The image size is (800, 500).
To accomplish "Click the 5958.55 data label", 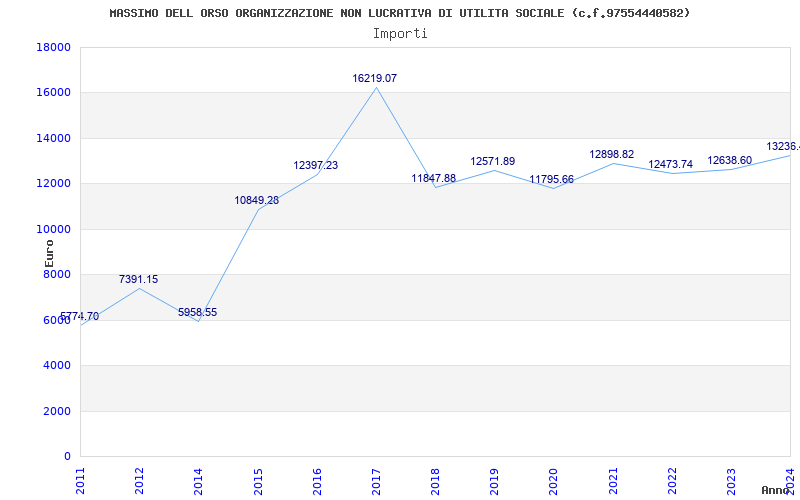I will (197, 312).
